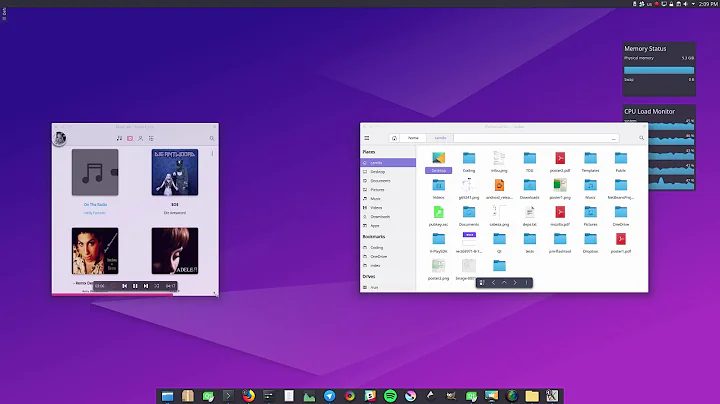720x404 pixels.
Task: Switch to the music player's playlists view
Action: click(151, 138)
